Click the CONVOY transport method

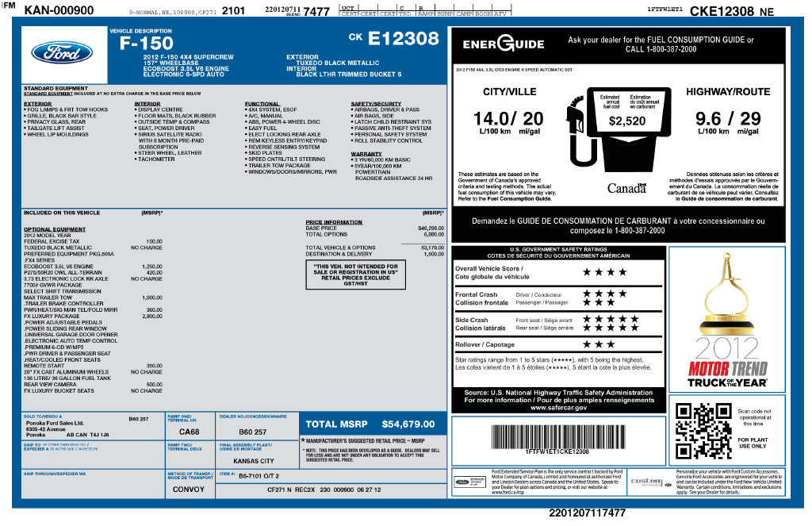189,490
